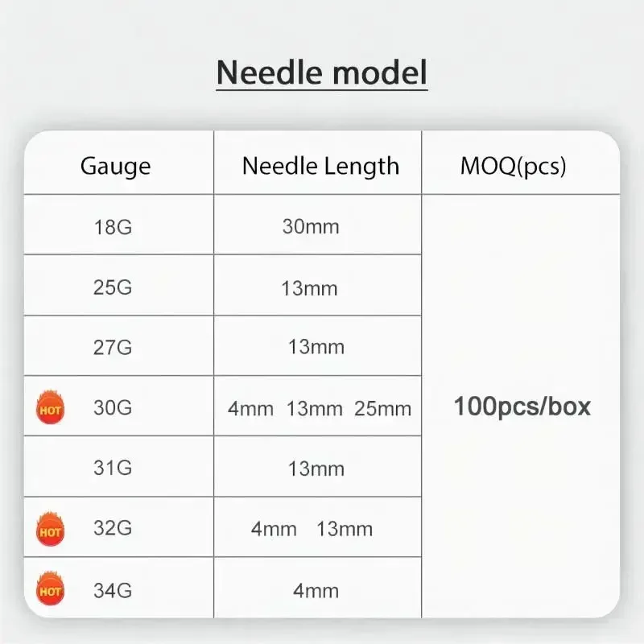The image size is (644, 644).
Task: Choose the 18G gauge cell
Action: coord(113,226)
